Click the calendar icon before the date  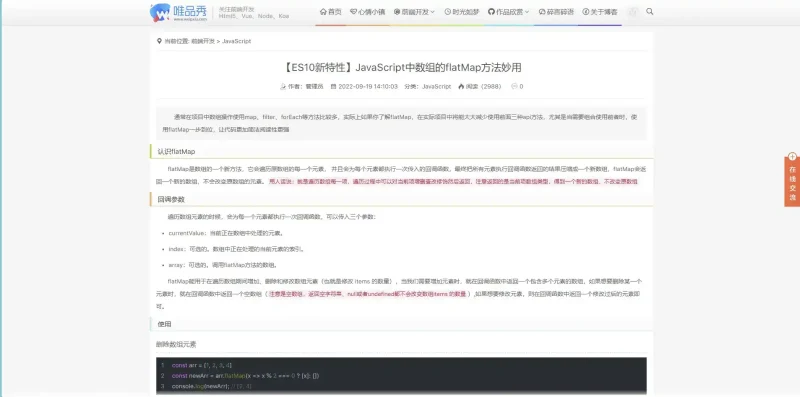click(334, 87)
